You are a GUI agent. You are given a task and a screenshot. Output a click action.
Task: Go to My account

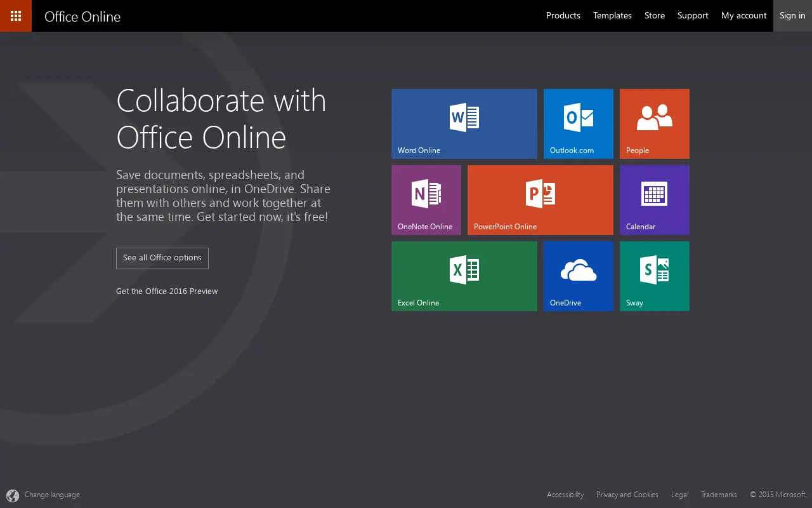(744, 16)
